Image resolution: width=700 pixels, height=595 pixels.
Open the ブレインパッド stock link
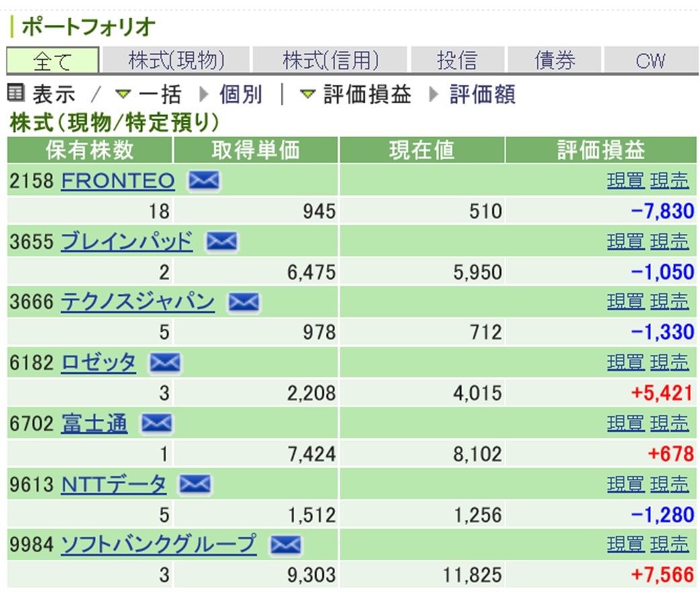point(127,241)
